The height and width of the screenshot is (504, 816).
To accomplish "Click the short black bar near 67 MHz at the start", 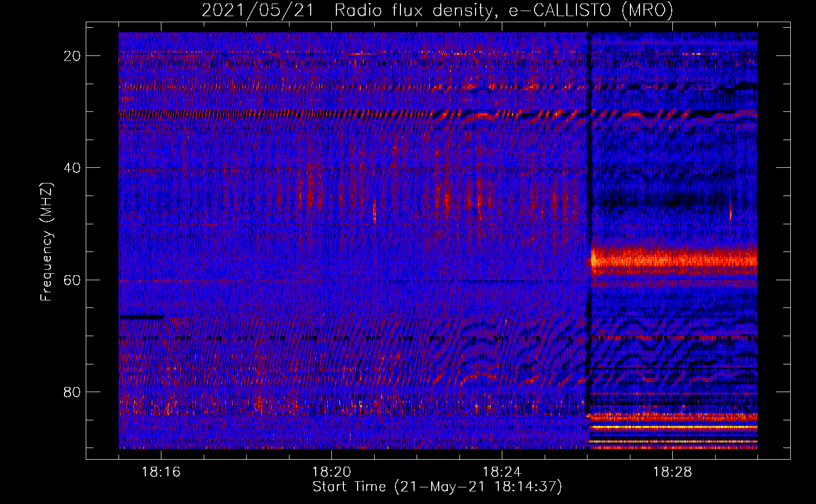I will (142, 317).
